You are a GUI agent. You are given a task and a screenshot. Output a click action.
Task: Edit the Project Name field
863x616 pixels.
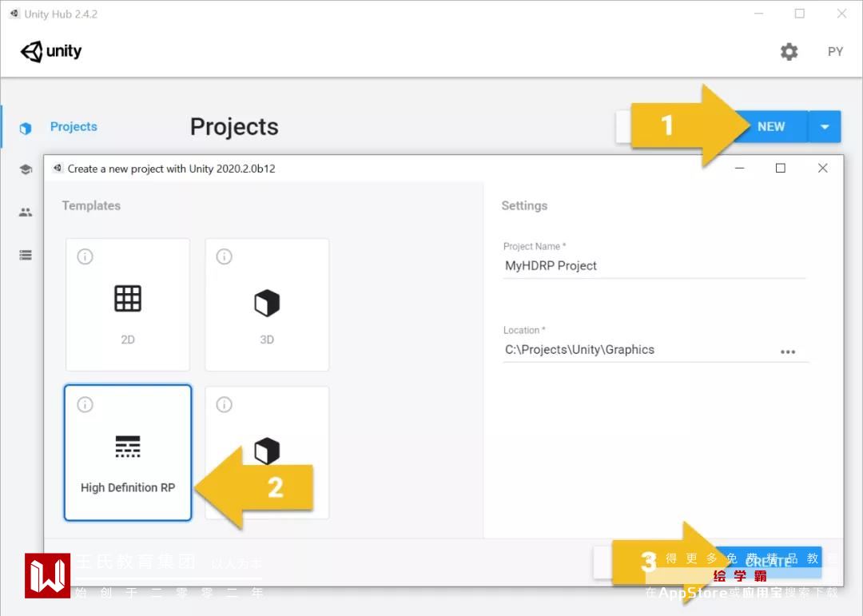[654, 266]
